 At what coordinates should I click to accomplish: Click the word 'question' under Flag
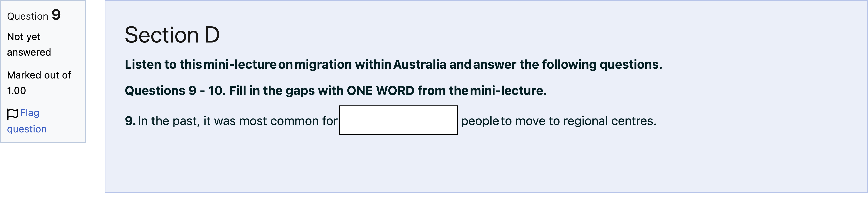coord(27,129)
